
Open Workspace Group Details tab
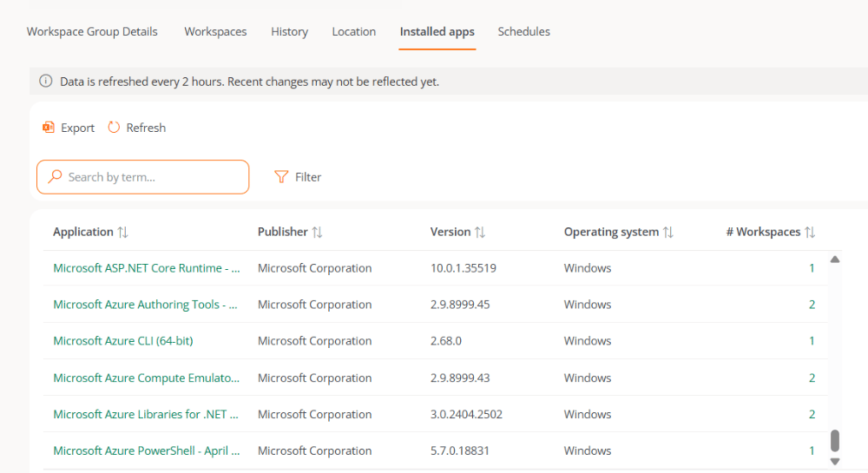(92, 31)
